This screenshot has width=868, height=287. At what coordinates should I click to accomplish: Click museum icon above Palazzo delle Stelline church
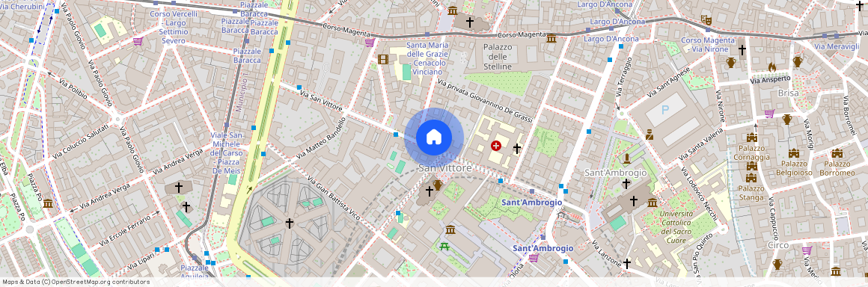pos(453,11)
